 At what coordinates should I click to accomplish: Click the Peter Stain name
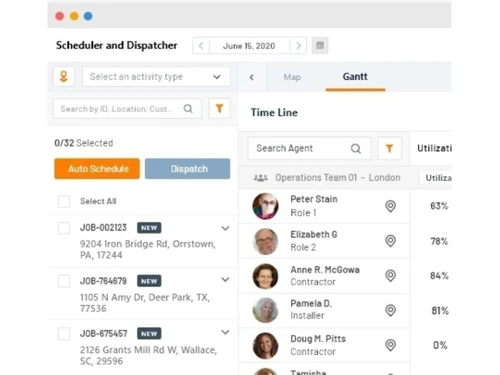pos(314,199)
